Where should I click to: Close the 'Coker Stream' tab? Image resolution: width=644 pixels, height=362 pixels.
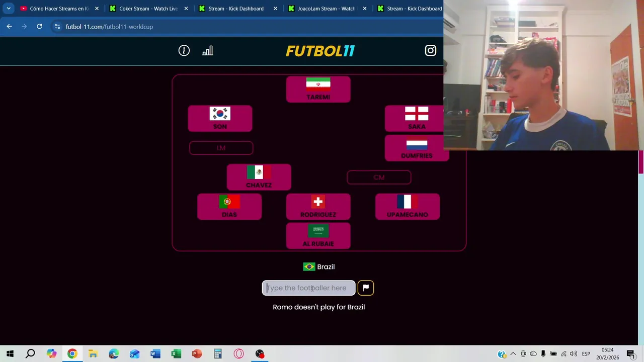coord(186,9)
